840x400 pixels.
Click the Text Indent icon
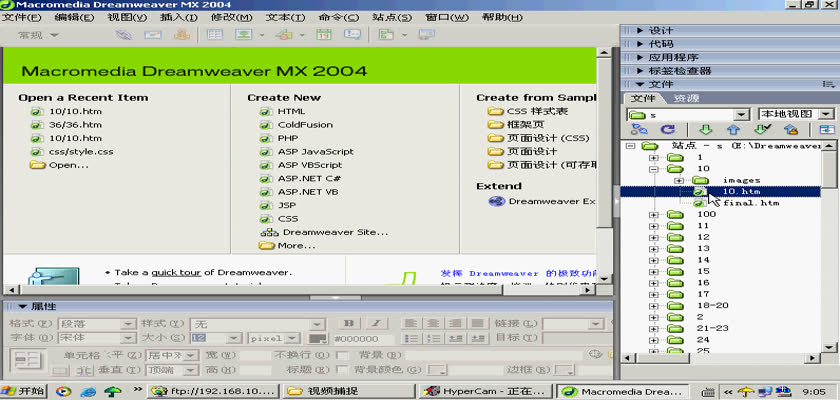point(478,338)
